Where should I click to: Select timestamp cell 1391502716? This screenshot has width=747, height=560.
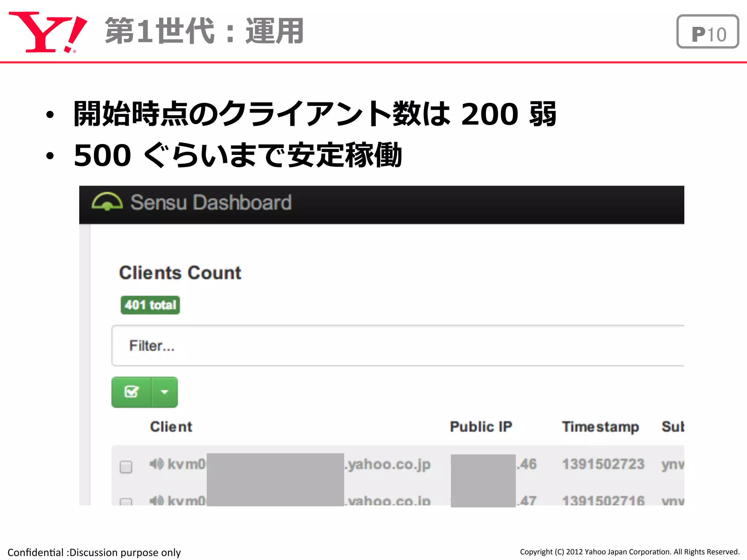(603, 500)
